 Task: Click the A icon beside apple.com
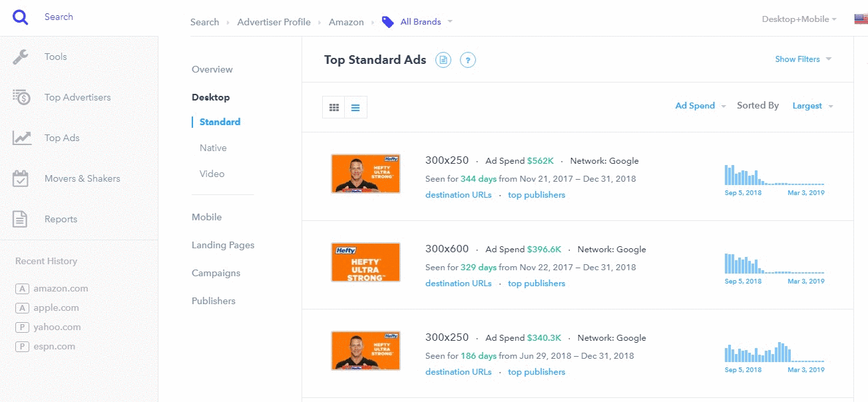click(x=23, y=308)
